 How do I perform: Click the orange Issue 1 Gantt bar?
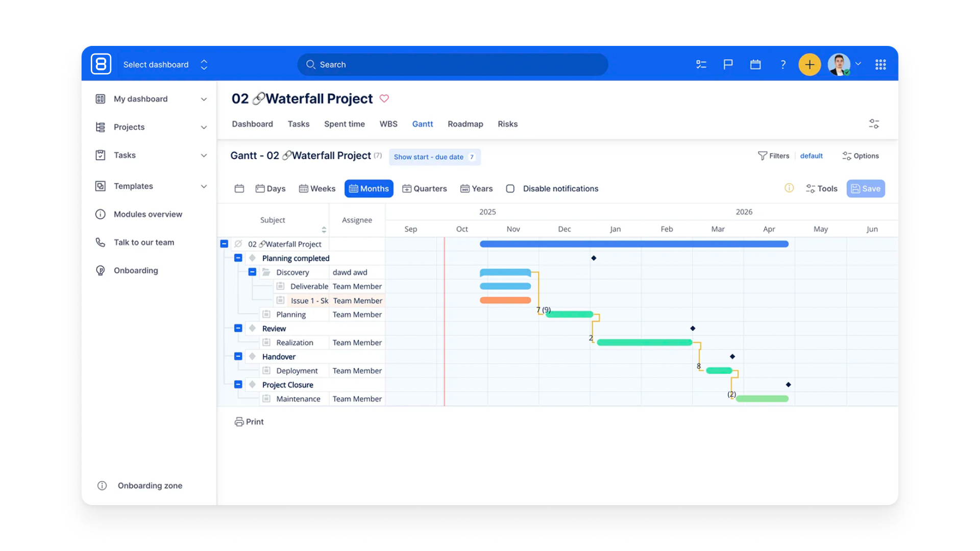click(505, 300)
